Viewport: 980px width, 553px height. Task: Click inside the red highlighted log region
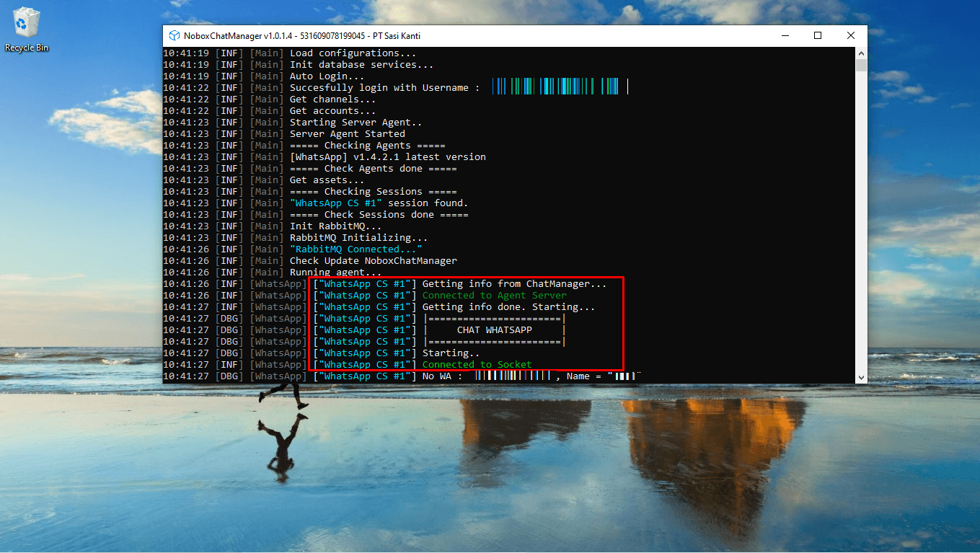point(465,323)
